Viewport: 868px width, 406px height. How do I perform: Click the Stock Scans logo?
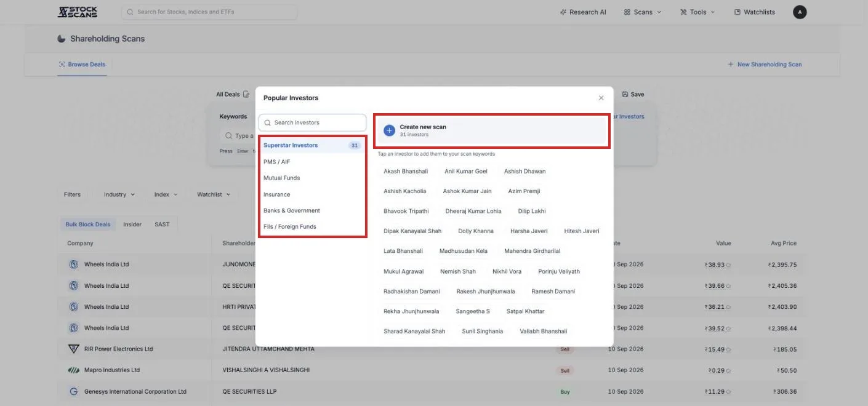78,12
